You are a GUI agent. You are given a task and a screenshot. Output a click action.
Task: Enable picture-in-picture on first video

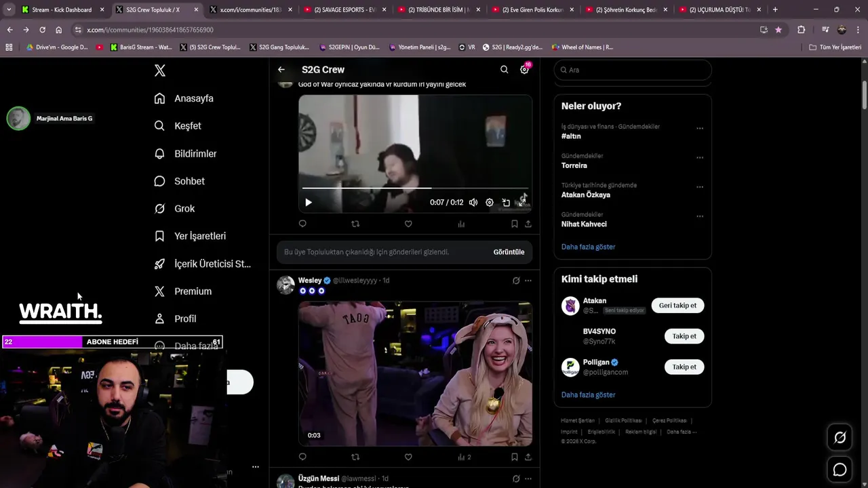pyautogui.click(x=506, y=203)
